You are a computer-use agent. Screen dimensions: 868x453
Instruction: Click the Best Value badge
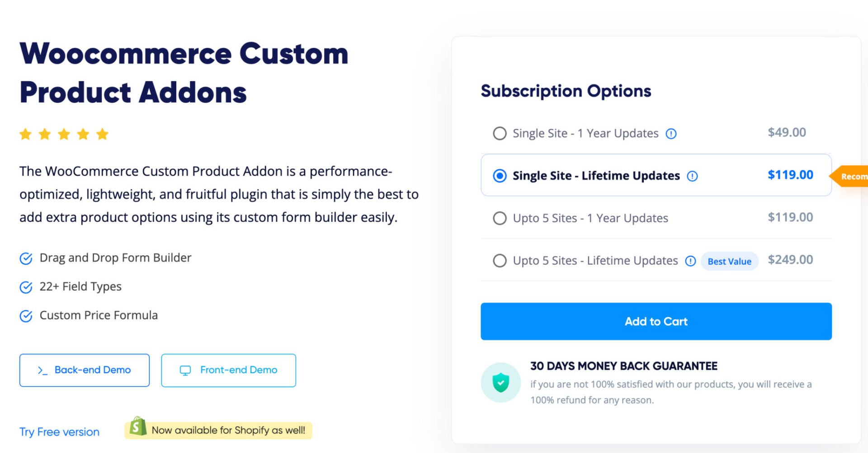pos(729,261)
